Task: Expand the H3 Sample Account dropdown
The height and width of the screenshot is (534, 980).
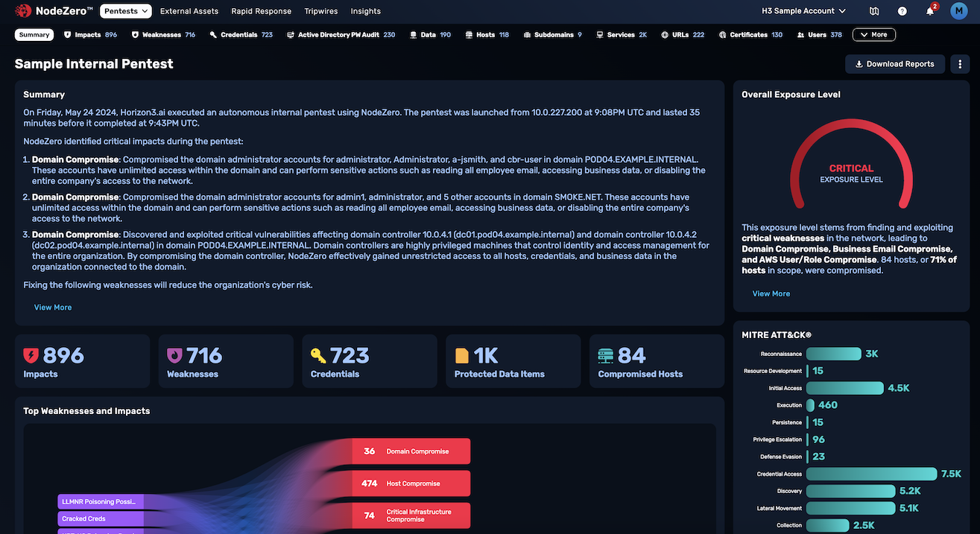Action: pyautogui.click(x=803, y=11)
